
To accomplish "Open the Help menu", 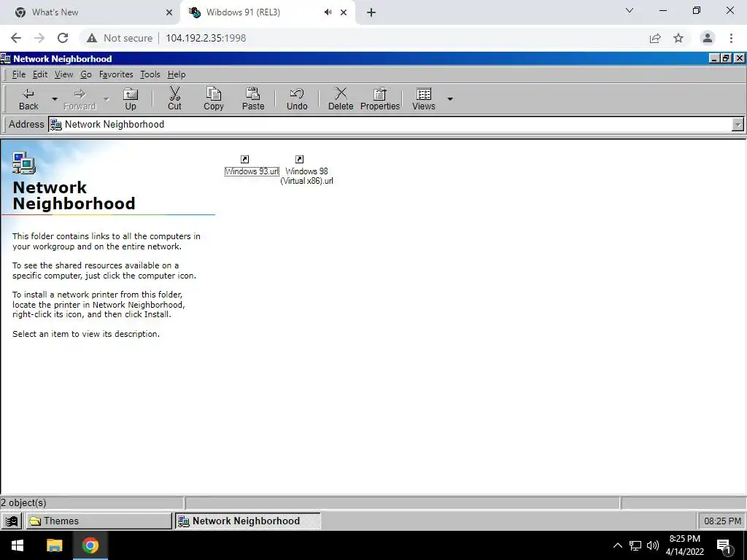I will (x=177, y=74).
